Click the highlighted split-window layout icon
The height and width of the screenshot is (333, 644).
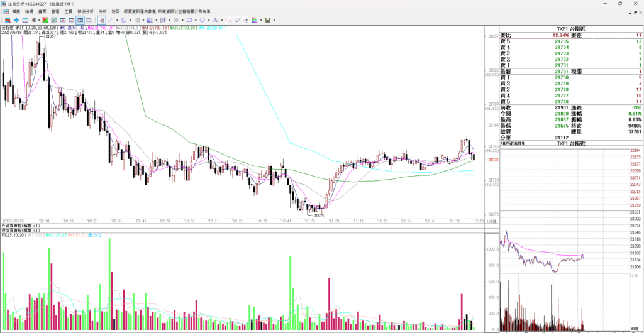[x=80, y=19]
